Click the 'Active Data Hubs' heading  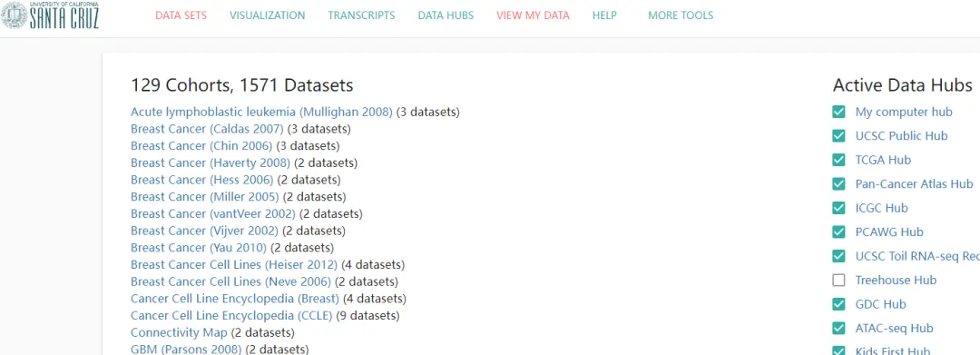coord(903,85)
